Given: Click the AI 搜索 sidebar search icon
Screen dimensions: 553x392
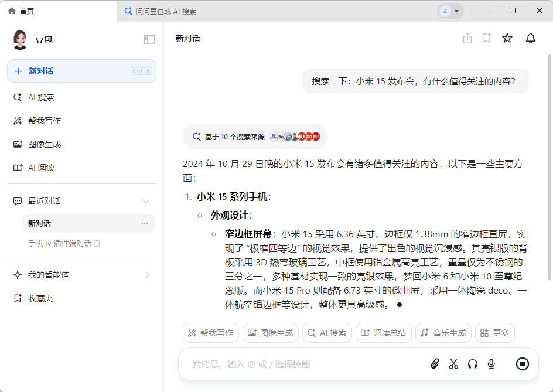Looking at the screenshot, I should coord(18,97).
